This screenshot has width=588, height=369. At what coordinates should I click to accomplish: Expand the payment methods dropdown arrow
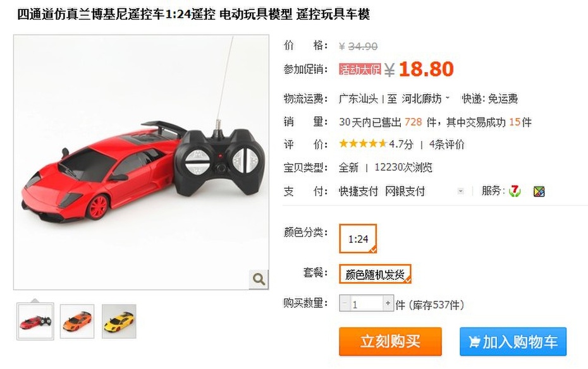[x=461, y=191]
